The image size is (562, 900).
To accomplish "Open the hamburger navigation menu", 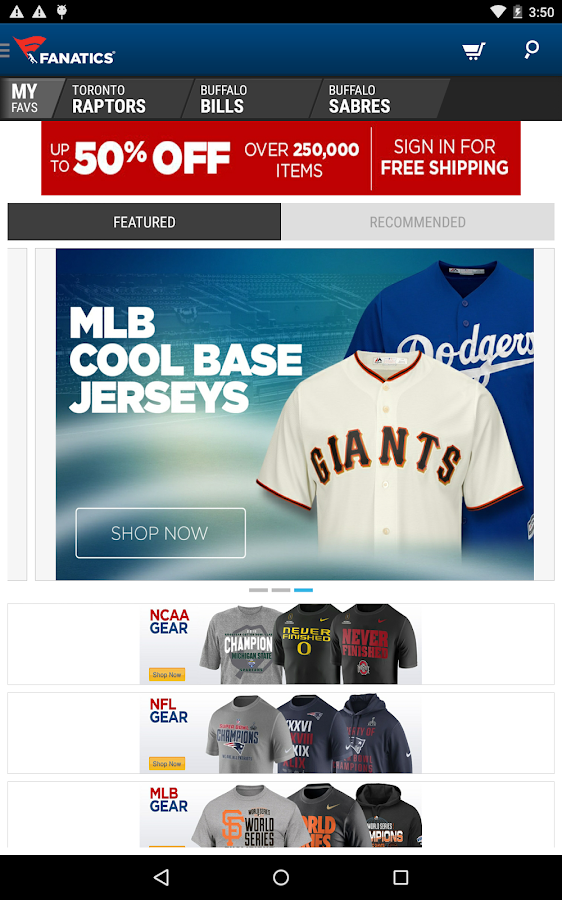I will [5, 51].
